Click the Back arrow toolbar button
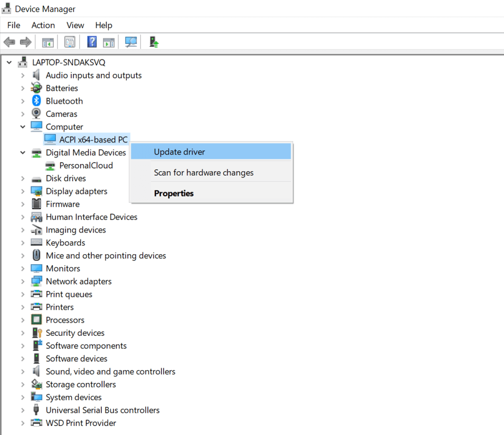The image size is (504, 435). tap(9, 42)
